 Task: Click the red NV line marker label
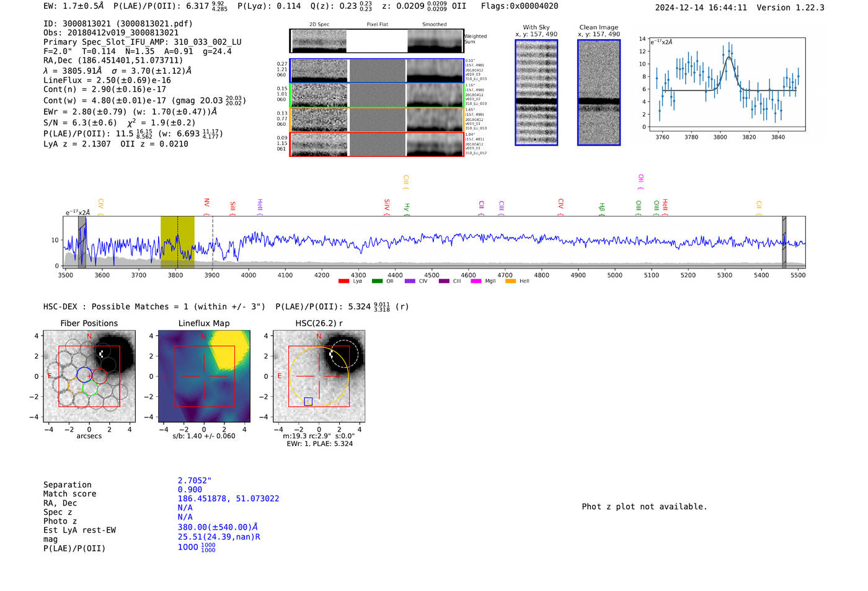coord(207,203)
